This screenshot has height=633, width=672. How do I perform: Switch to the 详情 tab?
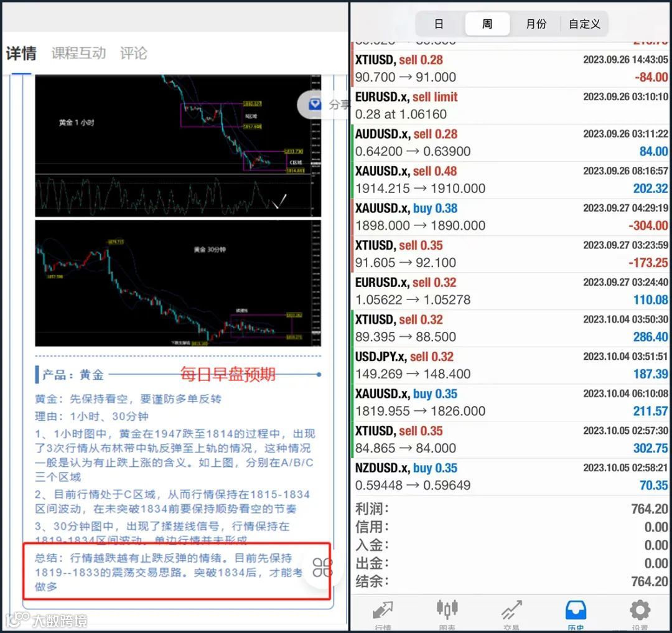[x=21, y=54]
